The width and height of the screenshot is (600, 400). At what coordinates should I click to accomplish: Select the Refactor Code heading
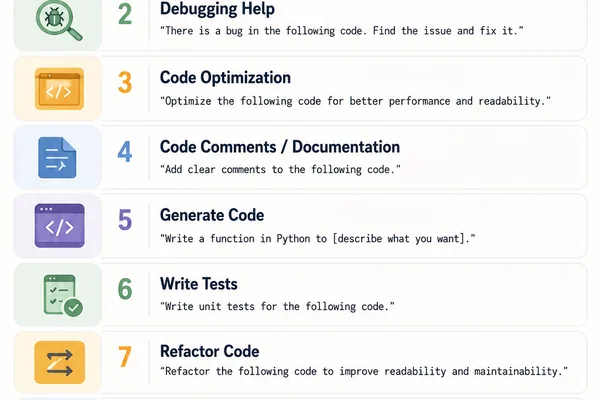[x=209, y=351]
